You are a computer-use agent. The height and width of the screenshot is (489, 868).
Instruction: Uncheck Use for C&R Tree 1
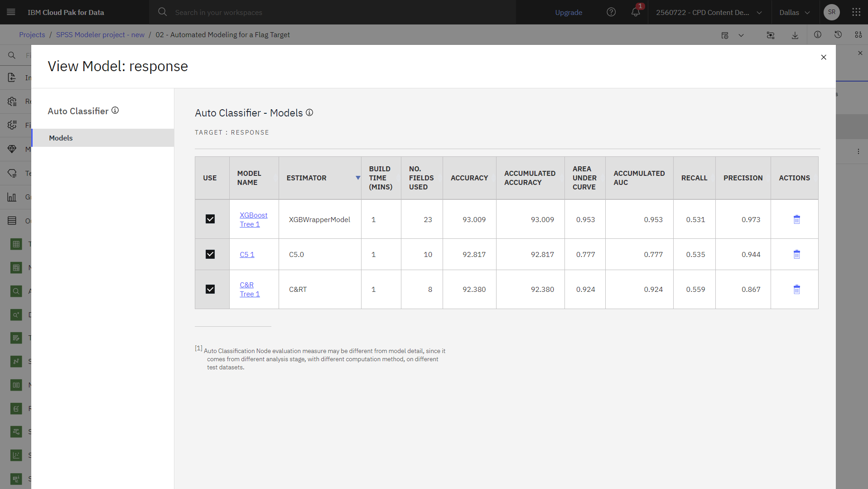click(210, 289)
